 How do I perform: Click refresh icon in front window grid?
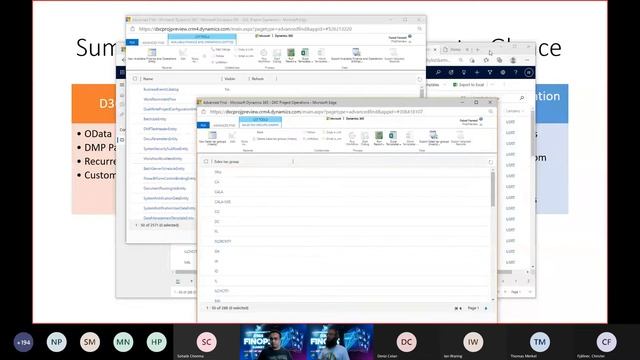coord(491,162)
